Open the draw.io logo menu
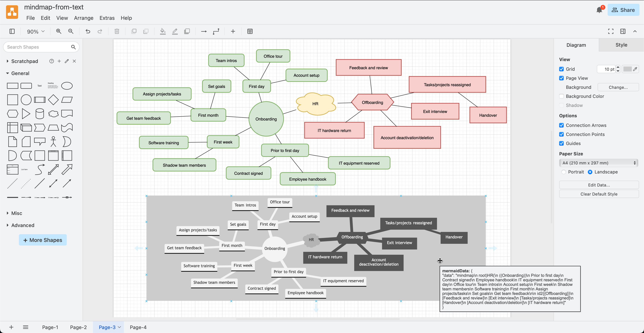This screenshot has width=644, height=333. click(12, 12)
